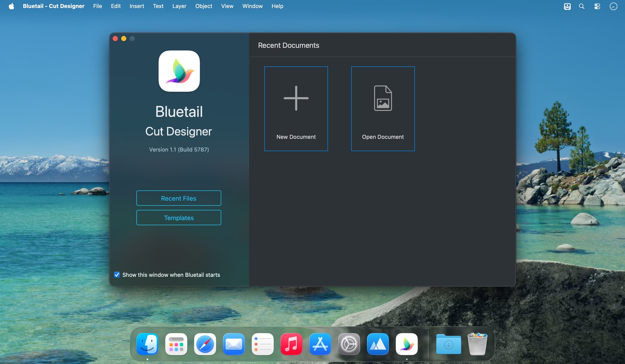Open Control Center in menu bar
The image size is (625, 364).
[x=597, y=6]
